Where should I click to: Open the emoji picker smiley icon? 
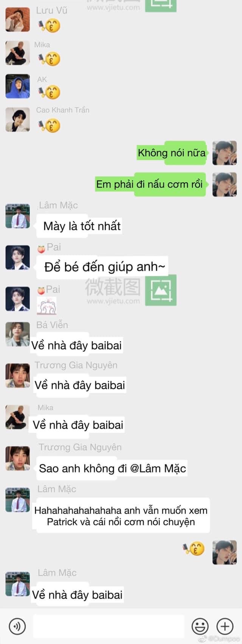click(200, 626)
